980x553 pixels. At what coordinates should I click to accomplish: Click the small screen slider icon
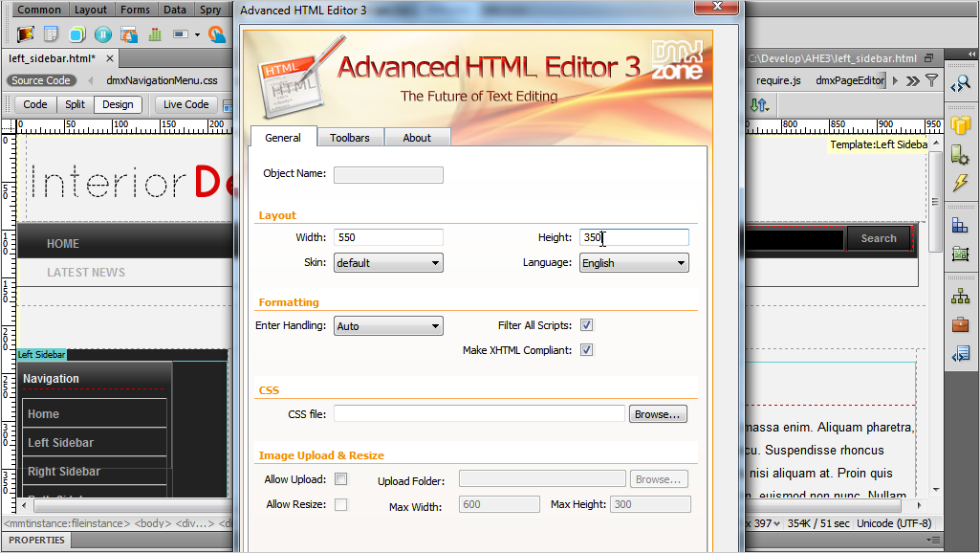pos(181,34)
